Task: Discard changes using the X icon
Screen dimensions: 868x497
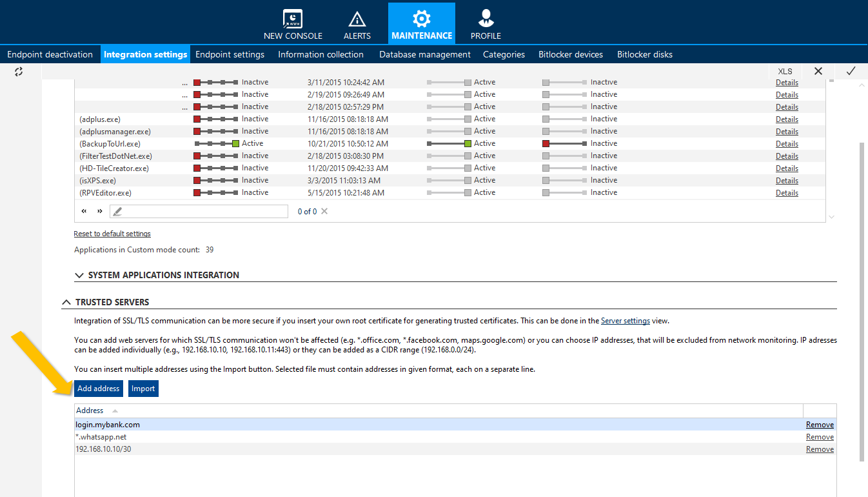Action: tap(818, 71)
